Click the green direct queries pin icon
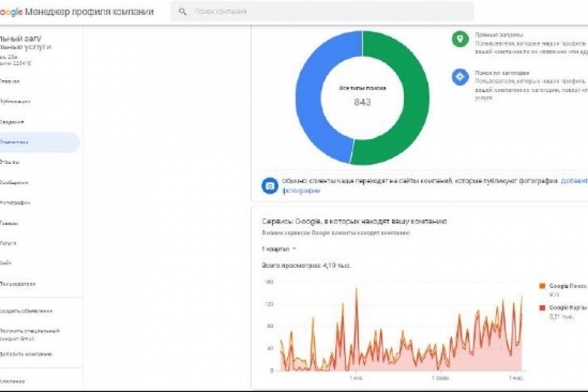Viewport: 588px width, 392px height. (x=460, y=39)
